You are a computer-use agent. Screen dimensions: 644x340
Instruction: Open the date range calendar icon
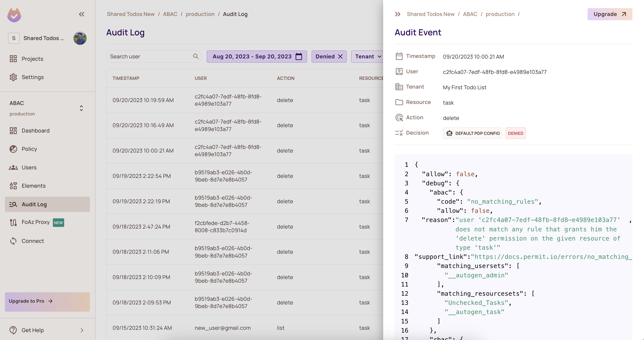(299, 56)
